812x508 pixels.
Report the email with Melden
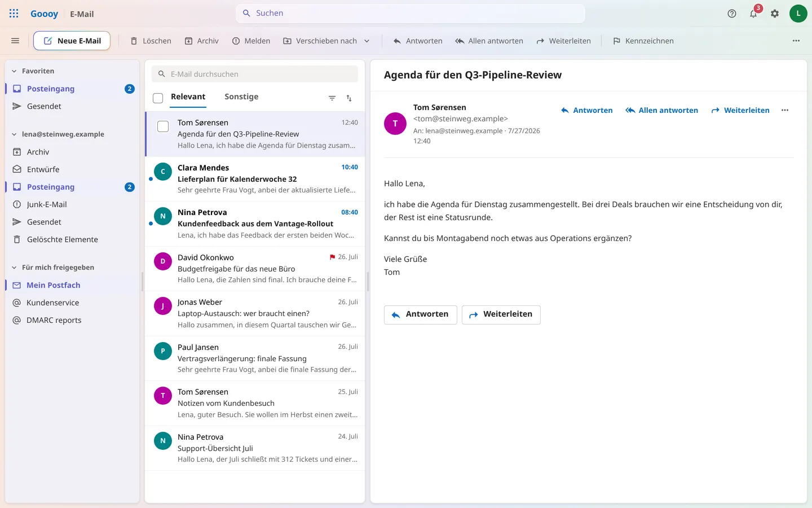pos(251,41)
